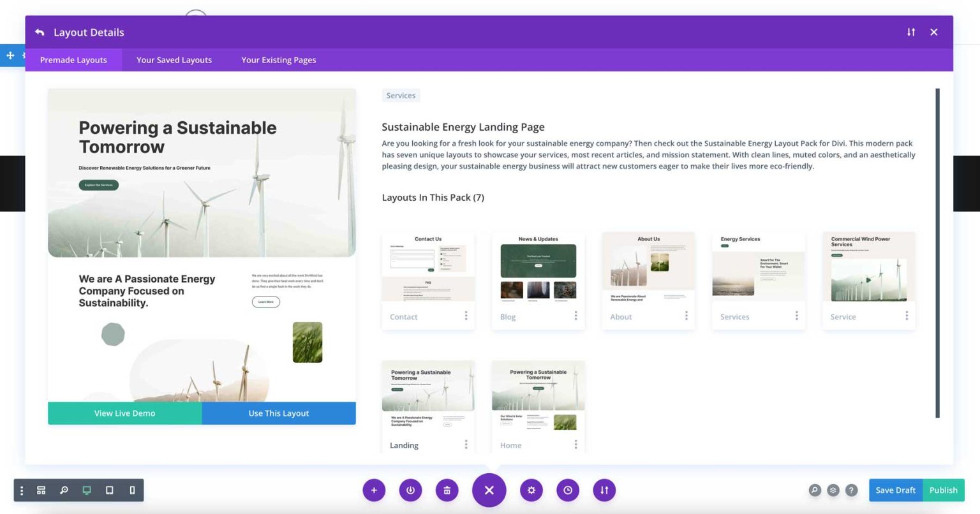The width and height of the screenshot is (980, 514).
Task: Click Use This Layout
Action: coord(278,413)
